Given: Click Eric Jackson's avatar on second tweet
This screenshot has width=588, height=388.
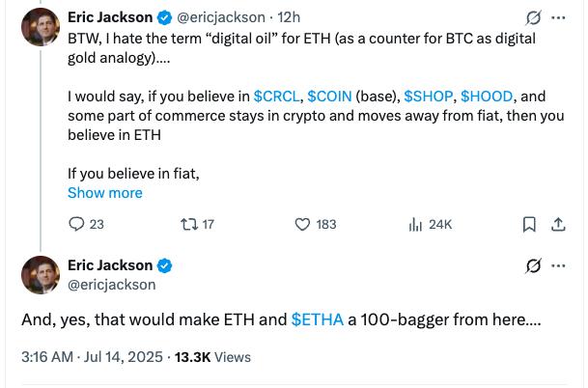Looking at the screenshot, I should (x=40, y=276).
